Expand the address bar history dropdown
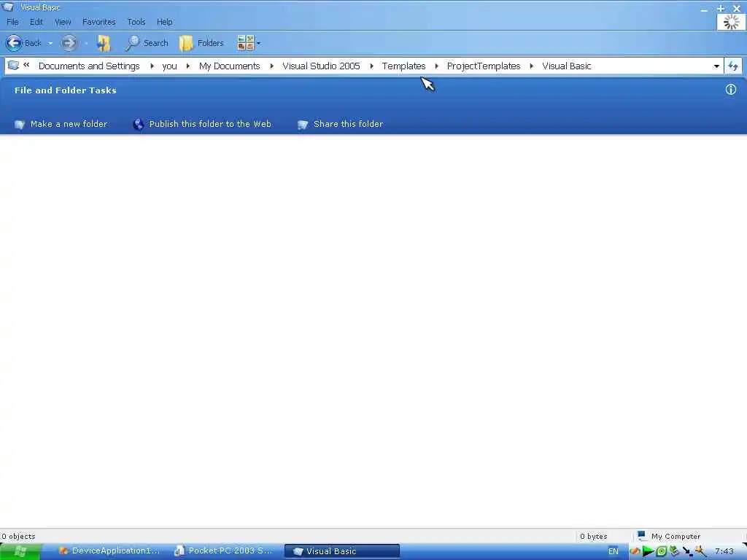This screenshot has height=560, width=747. pyautogui.click(x=716, y=66)
